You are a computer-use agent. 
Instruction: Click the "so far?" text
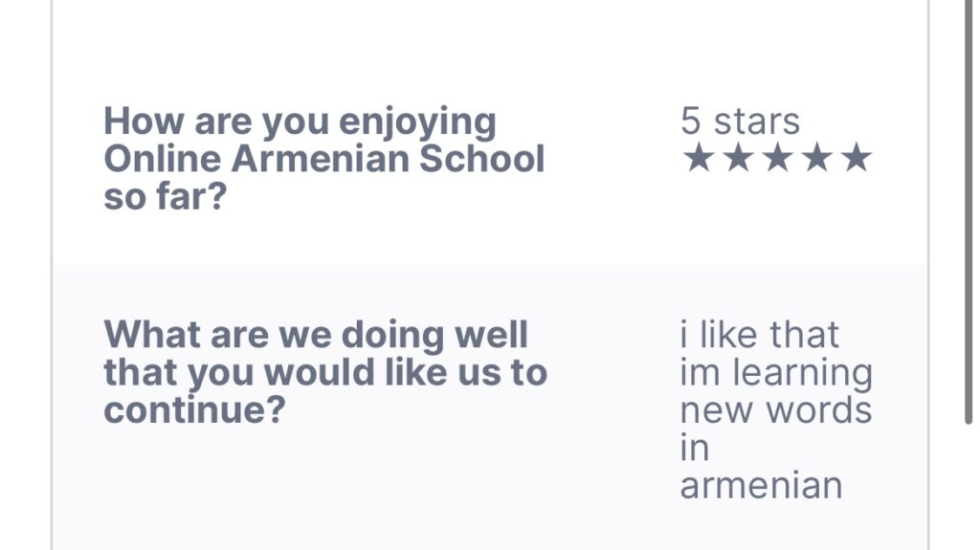(x=164, y=196)
